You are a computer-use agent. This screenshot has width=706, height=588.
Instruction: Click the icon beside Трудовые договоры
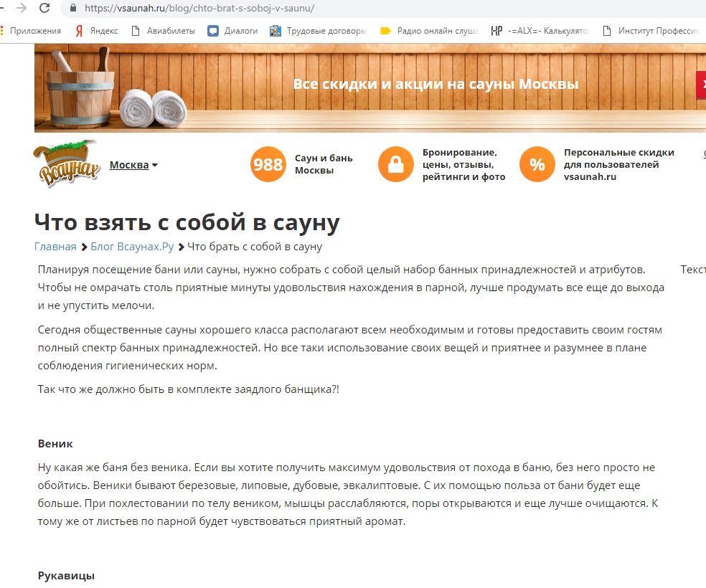pos(275,31)
